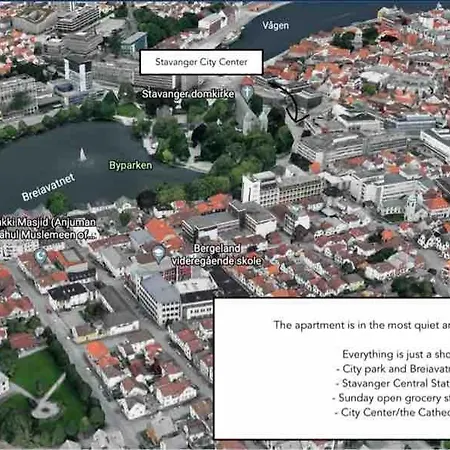Click the curved black arrow annotation
The image size is (450, 450).
289,102
